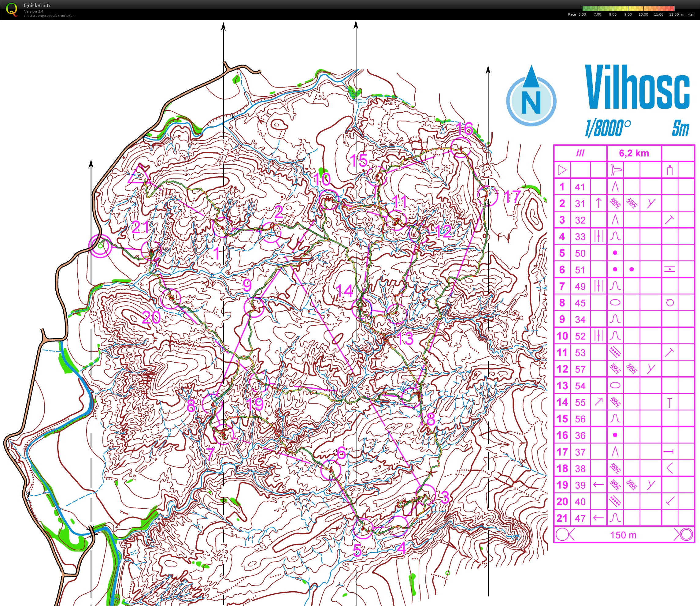Click the 'min/km' unit label
The width and height of the screenshot is (700, 606).
(687, 15)
